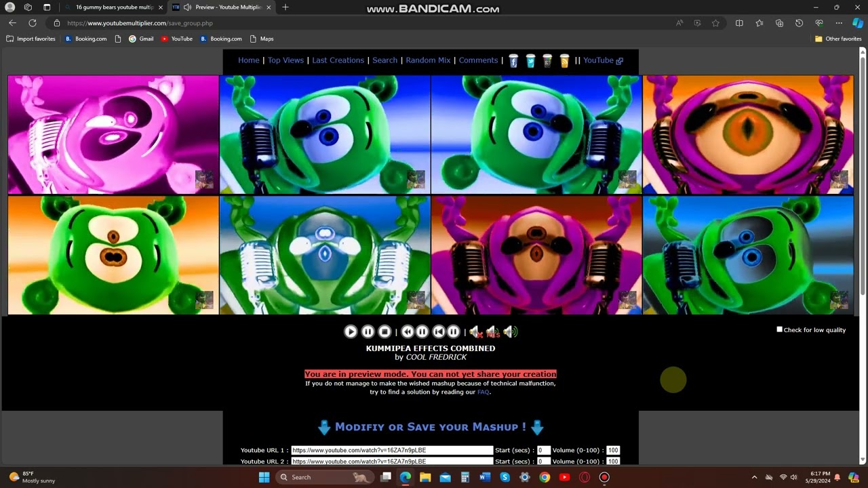This screenshot has height=488, width=868.
Task: Start playback with the play button
Action: pyautogui.click(x=351, y=331)
